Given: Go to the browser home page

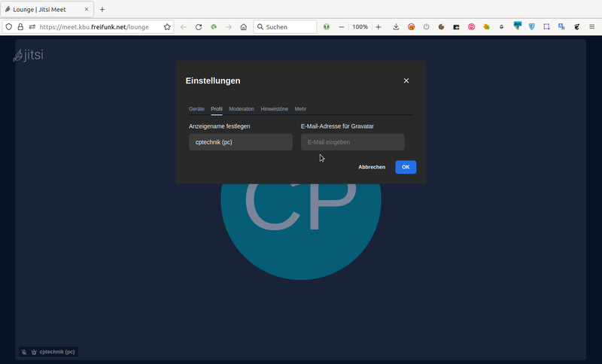Looking at the screenshot, I should tap(243, 26).
